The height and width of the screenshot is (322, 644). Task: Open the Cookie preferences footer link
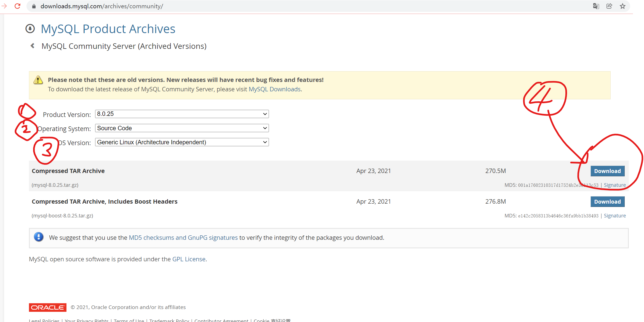272,320
